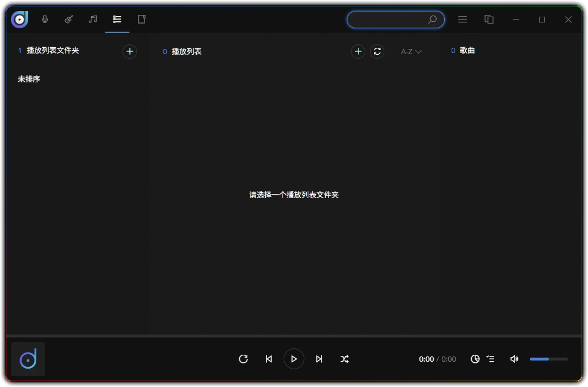Open the Songs tab music note icon
588x387 pixels.
pyautogui.click(x=93, y=19)
